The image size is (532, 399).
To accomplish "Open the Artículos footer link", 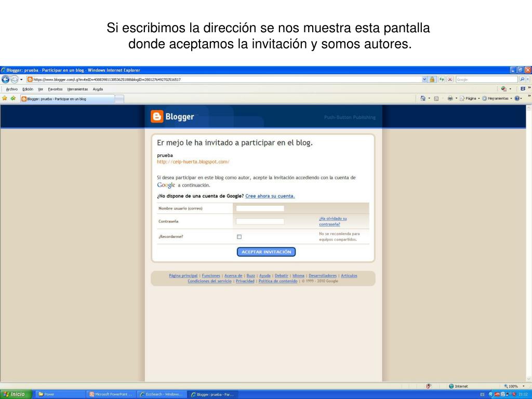I will click(349, 275).
